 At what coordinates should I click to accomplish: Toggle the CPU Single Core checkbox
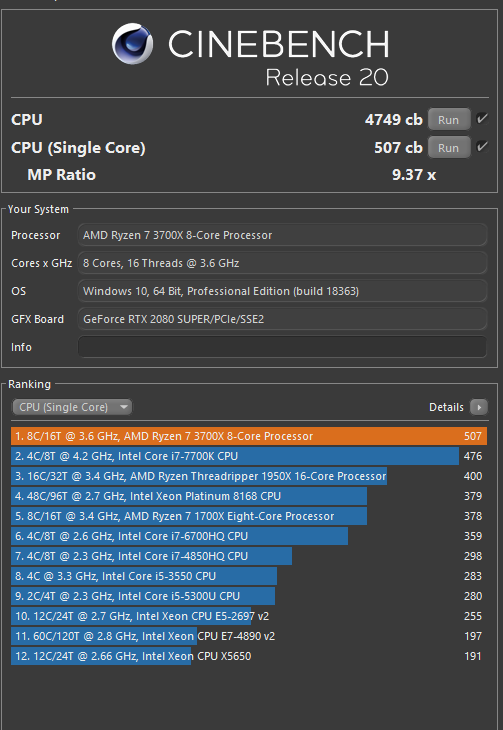click(x=482, y=147)
